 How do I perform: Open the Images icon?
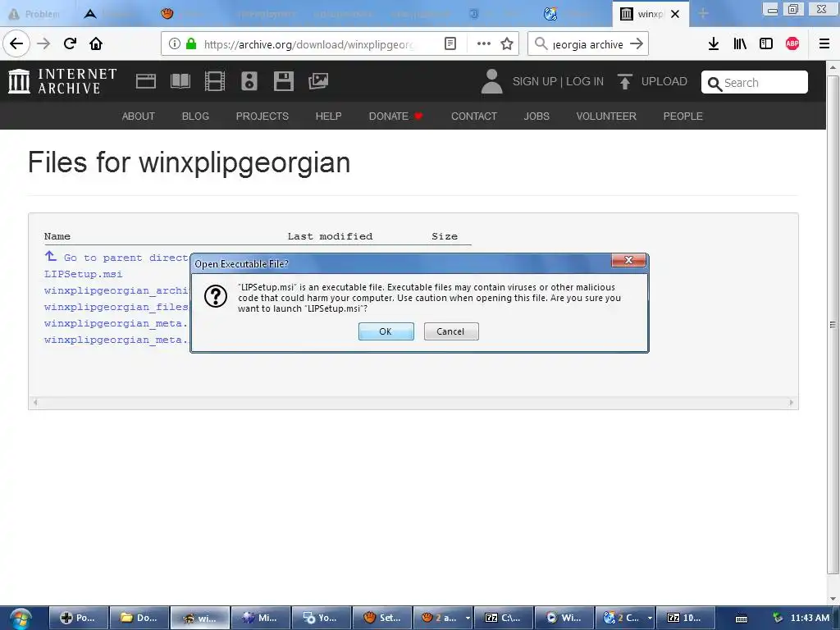coord(318,81)
